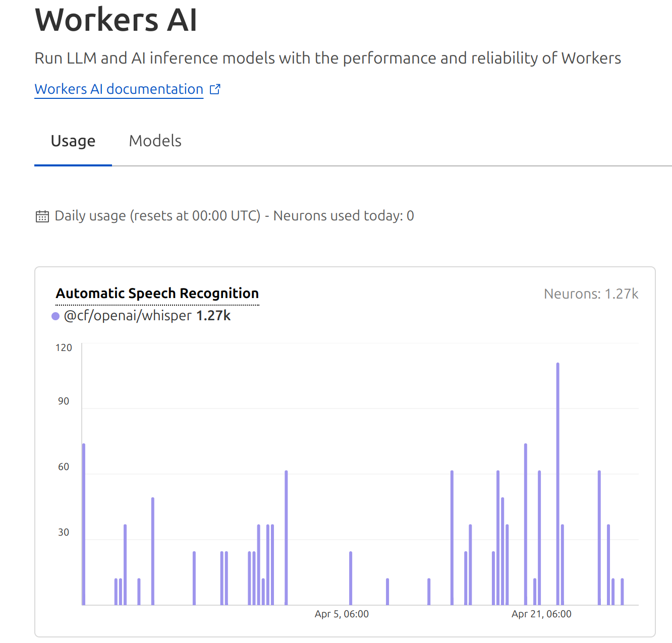This screenshot has width=672, height=643.
Task: Click the 60 label on the y-axis
Action: pos(64,467)
